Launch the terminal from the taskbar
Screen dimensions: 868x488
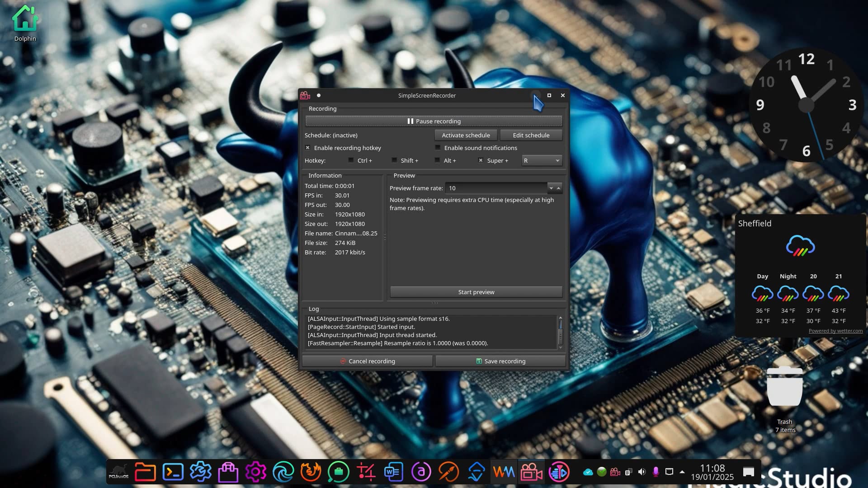(173, 472)
